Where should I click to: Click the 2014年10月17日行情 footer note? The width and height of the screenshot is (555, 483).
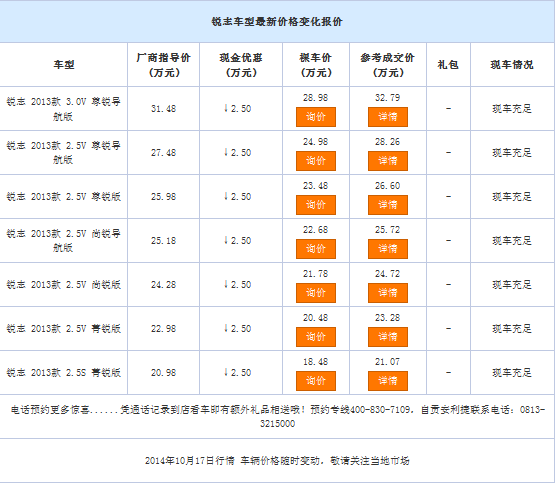pyautogui.click(x=277, y=460)
